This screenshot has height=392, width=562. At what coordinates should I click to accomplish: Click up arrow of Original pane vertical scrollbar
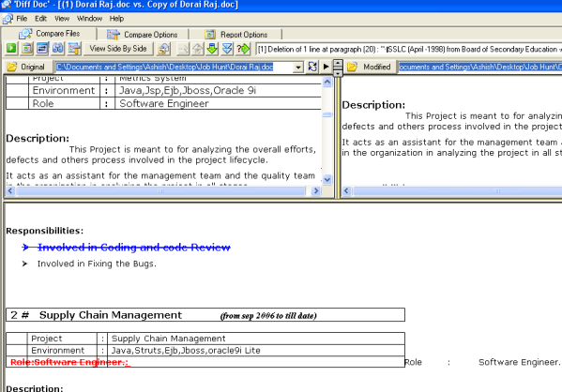pyautogui.click(x=327, y=82)
